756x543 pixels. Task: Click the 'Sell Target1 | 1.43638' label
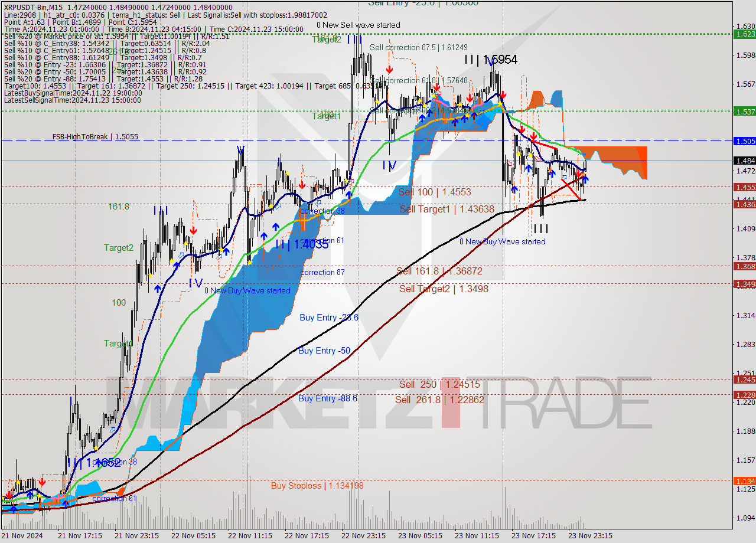pyautogui.click(x=447, y=209)
